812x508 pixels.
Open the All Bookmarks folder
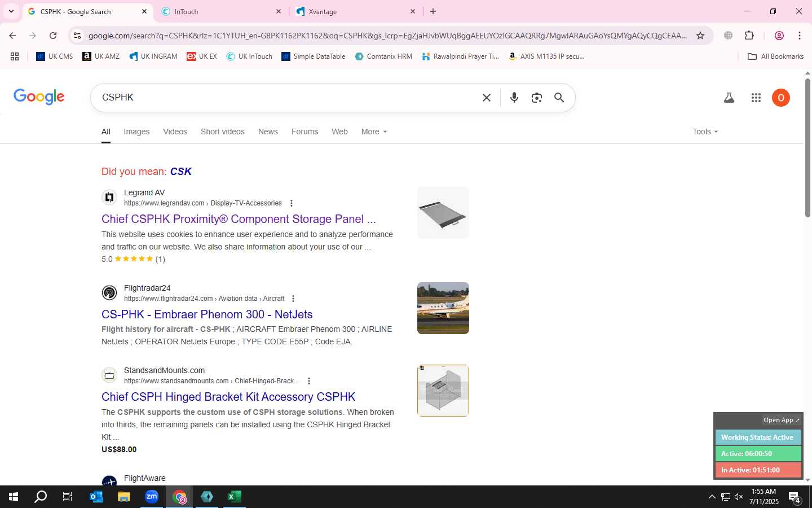pyautogui.click(x=776, y=56)
